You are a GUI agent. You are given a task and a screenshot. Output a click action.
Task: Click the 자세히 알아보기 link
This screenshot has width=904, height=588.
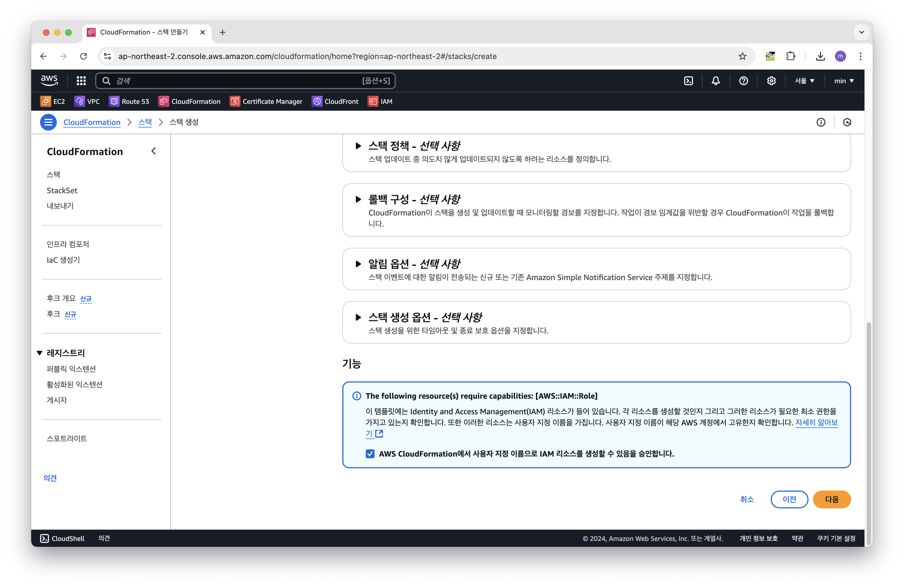(816, 422)
